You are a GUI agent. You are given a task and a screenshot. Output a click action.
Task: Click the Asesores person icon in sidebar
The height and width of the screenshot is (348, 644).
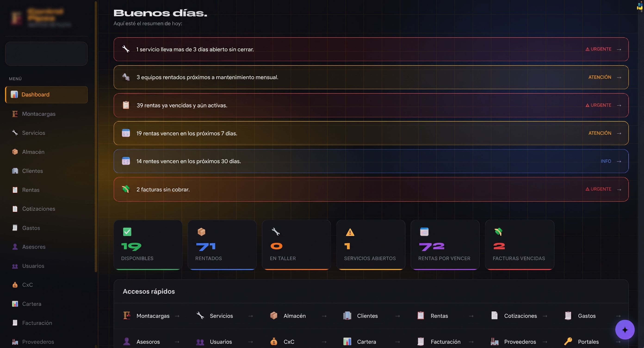point(15,247)
